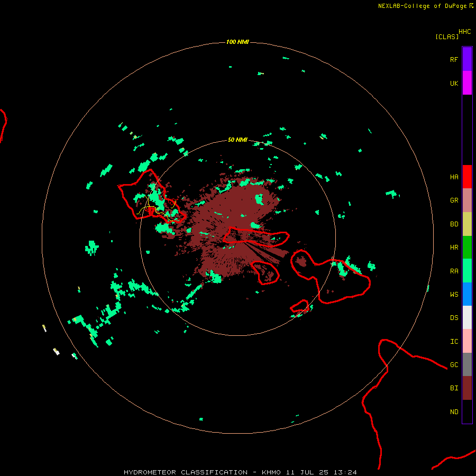Click the GR pink-brown legend swatch
476x476 pixels.
click(467, 200)
